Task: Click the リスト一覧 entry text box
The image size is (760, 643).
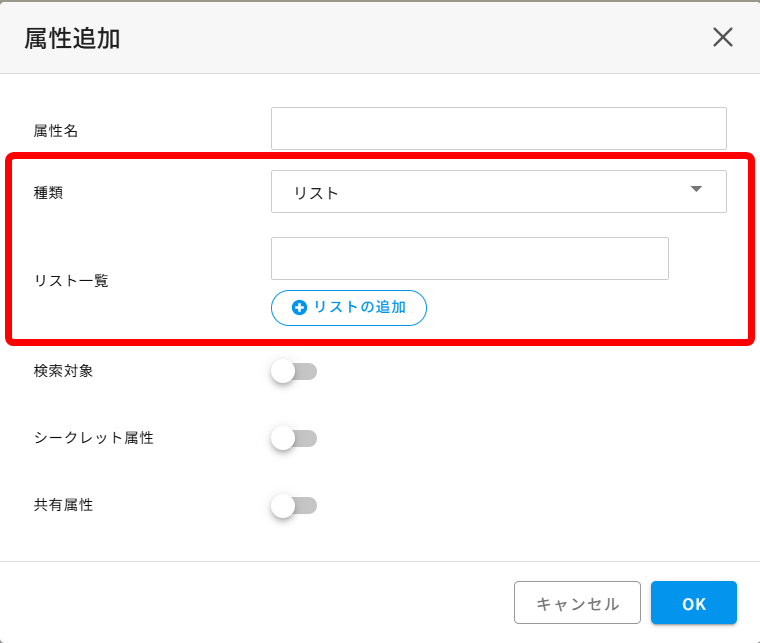Action: click(470, 258)
